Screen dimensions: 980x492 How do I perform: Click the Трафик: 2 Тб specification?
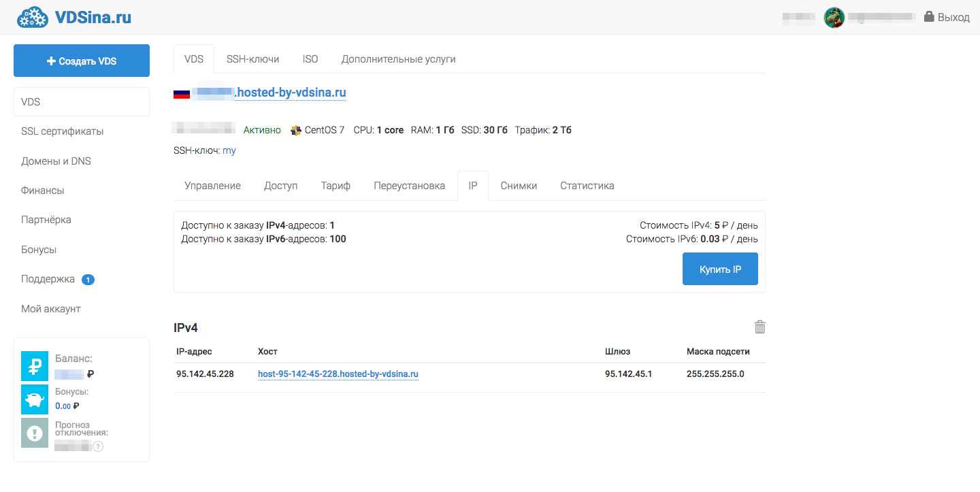[543, 130]
